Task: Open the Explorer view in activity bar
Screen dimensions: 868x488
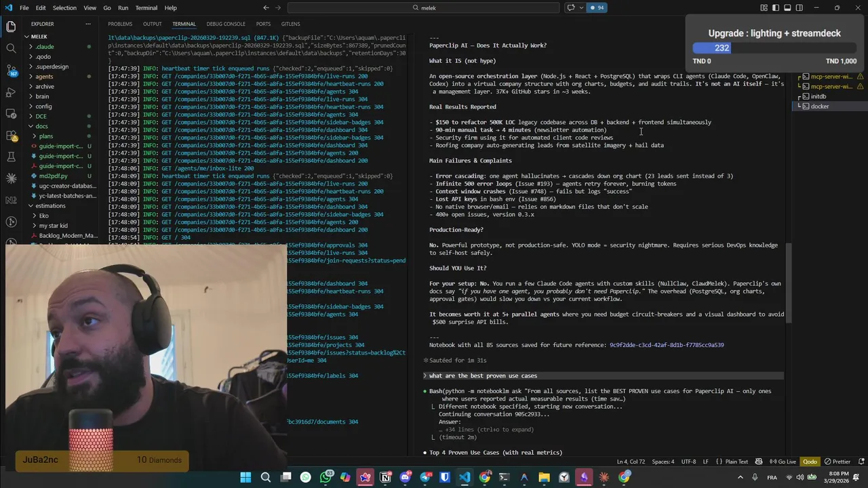Action: pyautogui.click(x=11, y=26)
